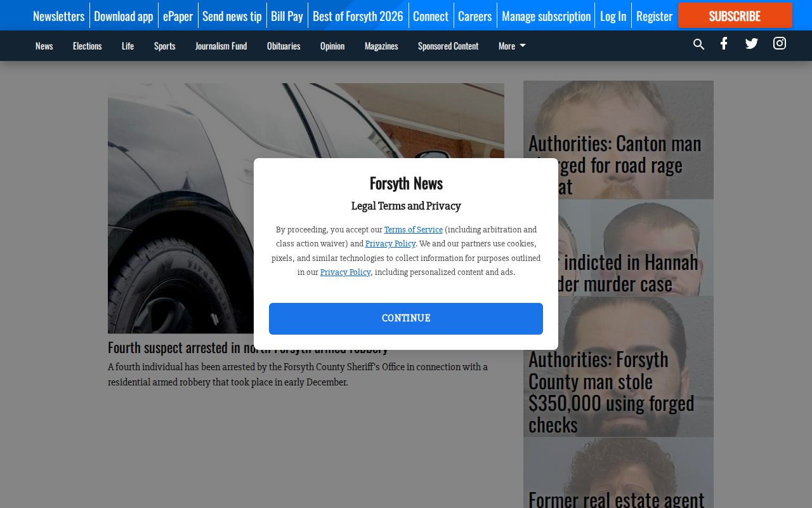Click the Connect link
812x508 pixels.
[431, 16]
